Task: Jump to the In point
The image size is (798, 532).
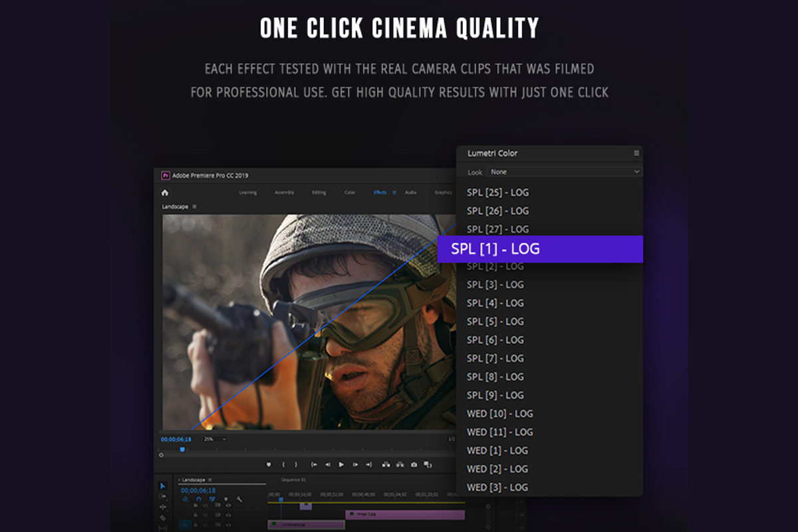Action: tap(314, 464)
